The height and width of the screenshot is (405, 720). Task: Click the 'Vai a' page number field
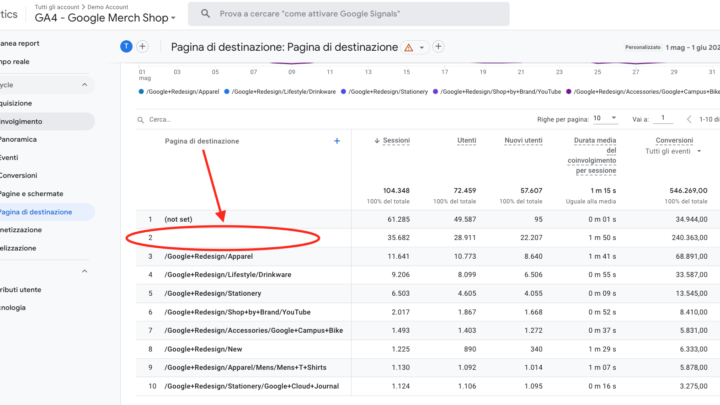pos(663,118)
